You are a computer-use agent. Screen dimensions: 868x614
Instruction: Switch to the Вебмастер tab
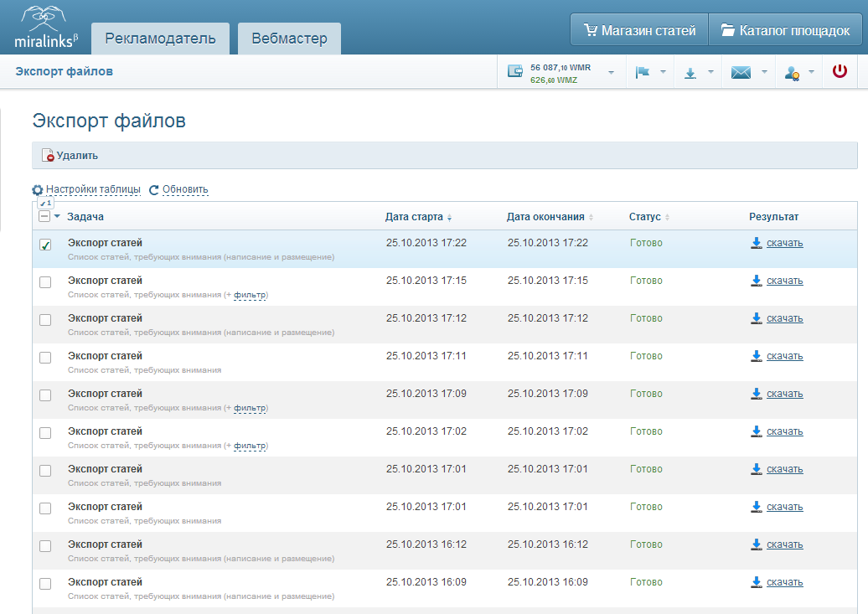click(x=290, y=39)
